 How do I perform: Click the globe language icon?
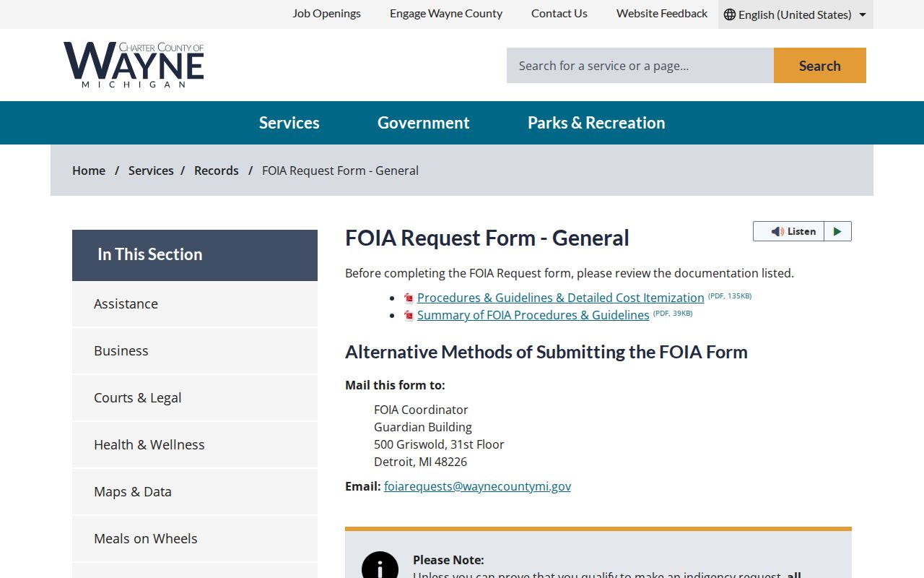tap(730, 14)
